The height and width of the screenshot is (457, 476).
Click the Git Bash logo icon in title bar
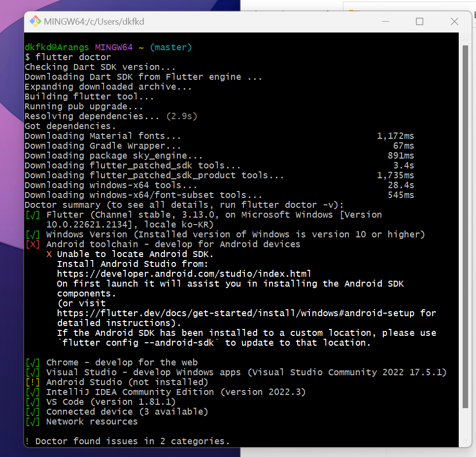click(35, 21)
